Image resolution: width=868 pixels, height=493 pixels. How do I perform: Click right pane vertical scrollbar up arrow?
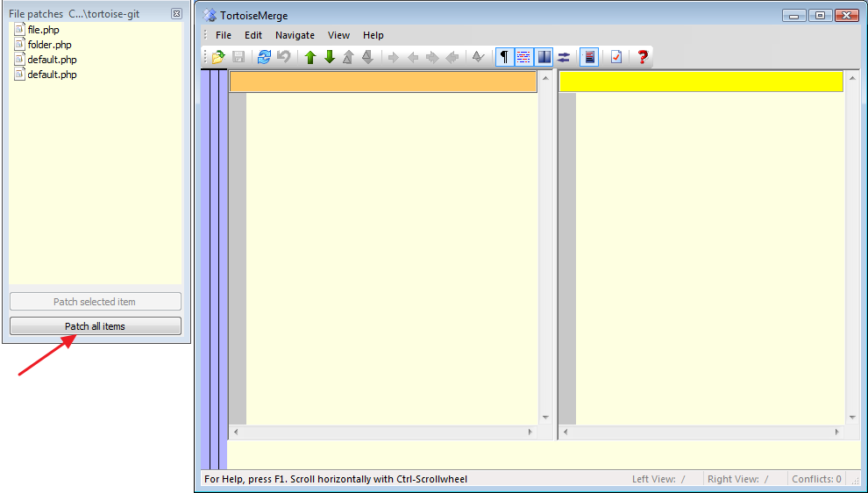click(x=852, y=78)
